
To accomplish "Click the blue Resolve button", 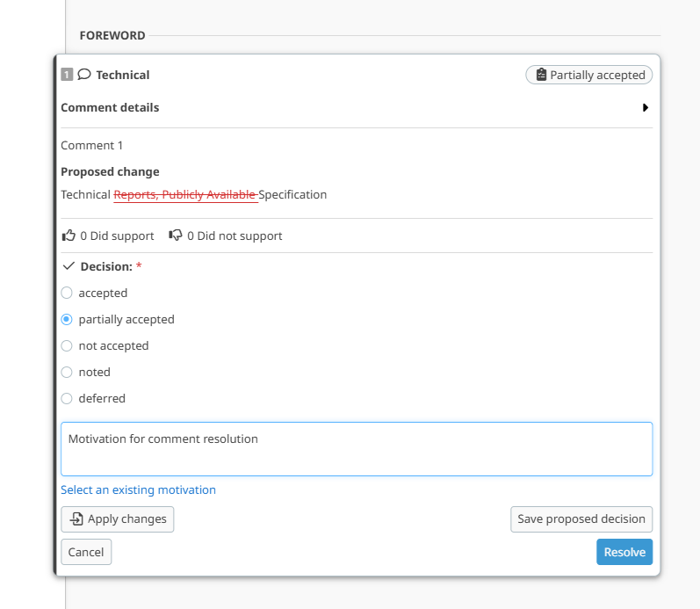I will (x=624, y=552).
